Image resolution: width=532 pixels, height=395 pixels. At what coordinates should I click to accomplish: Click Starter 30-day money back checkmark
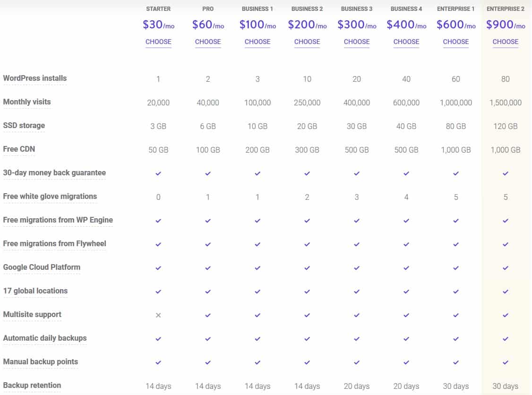158,173
